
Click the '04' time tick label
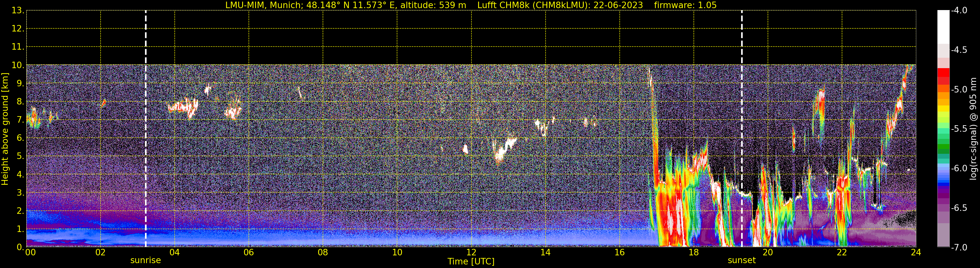point(175,252)
